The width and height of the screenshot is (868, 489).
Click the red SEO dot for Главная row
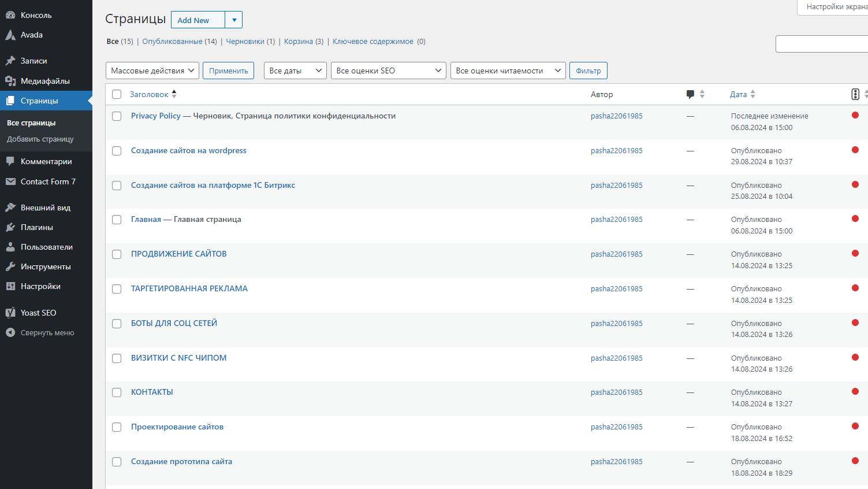click(x=855, y=218)
